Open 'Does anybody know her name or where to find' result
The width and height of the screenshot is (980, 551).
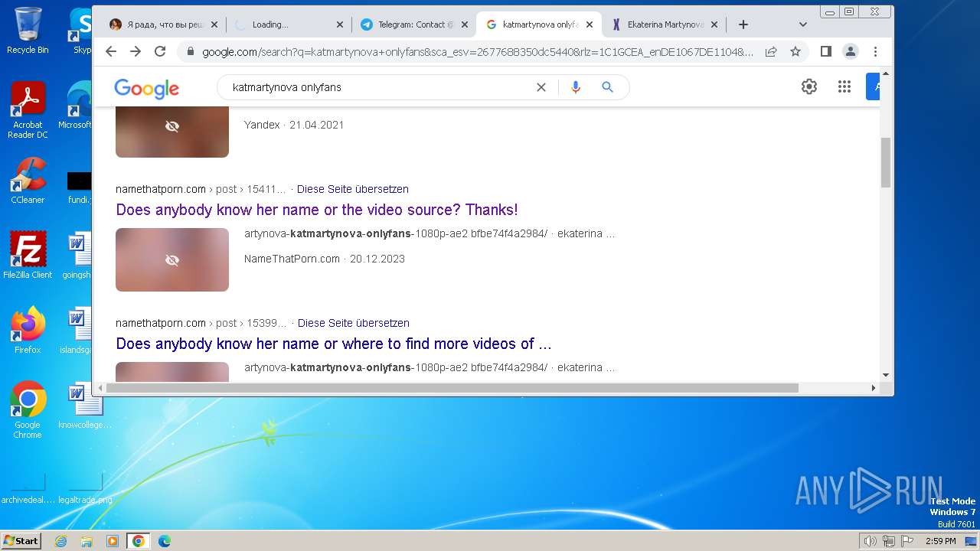[334, 344]
